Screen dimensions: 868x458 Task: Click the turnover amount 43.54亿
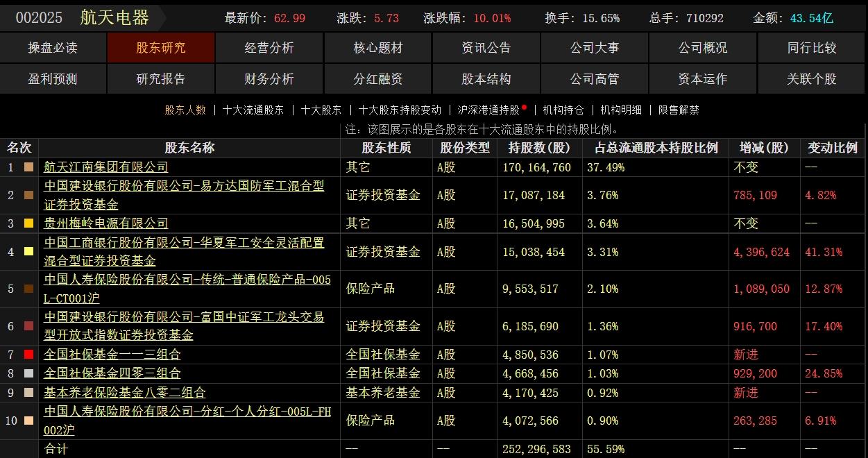[x=811, y=18]
